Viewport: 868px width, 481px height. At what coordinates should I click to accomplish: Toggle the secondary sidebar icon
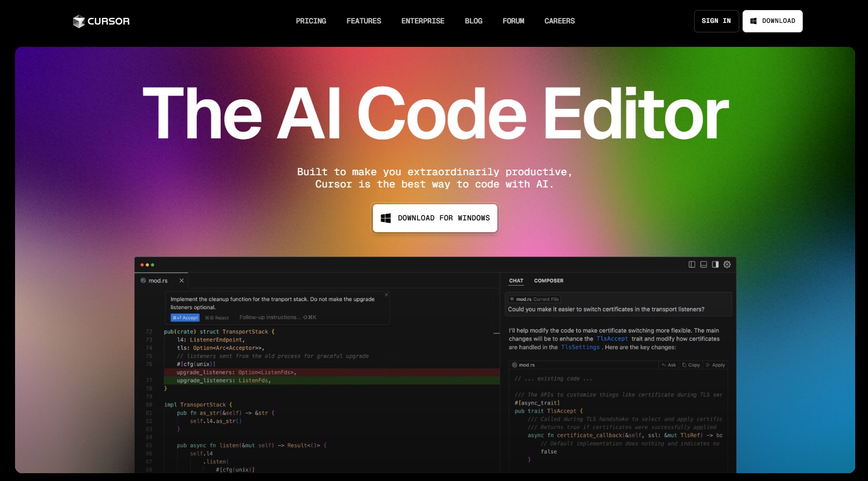click(x=715, y=264)
